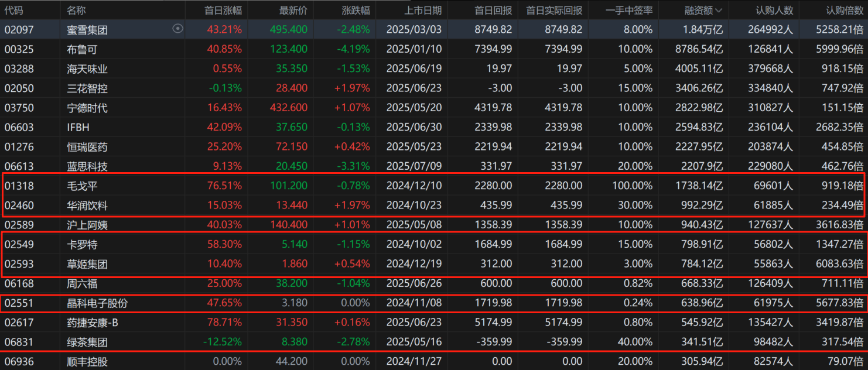Sort by the 代码 column header

pos(14,10)
